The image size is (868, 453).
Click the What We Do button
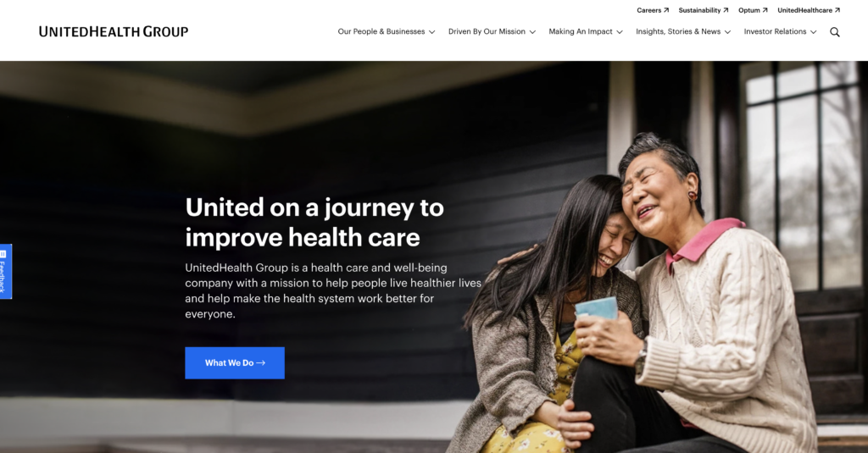pos(235,363)
